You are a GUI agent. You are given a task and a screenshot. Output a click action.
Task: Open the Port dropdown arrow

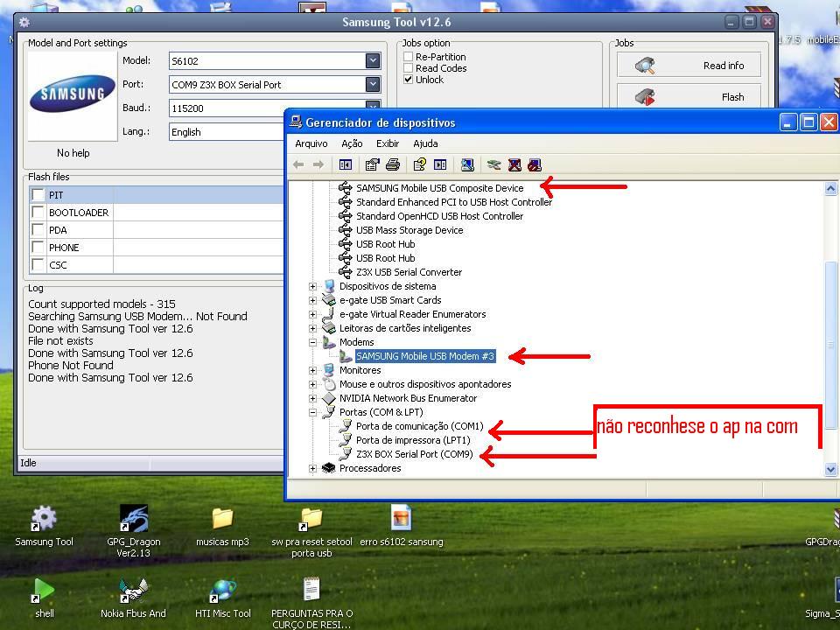point(373,84)
